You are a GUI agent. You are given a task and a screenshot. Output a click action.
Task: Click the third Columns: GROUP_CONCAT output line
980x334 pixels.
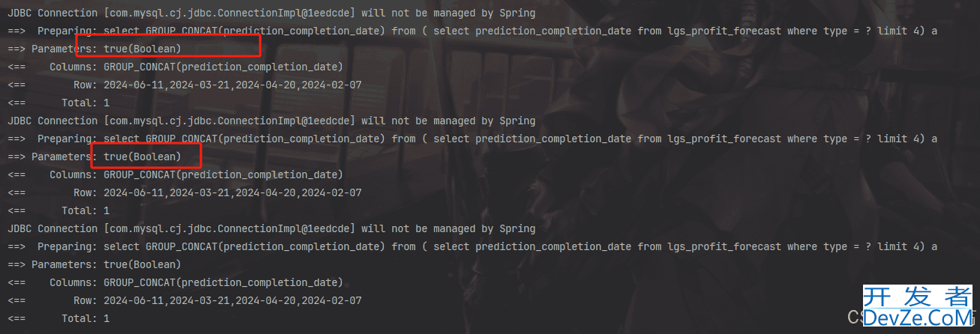pyautogui.click(x=175, y=282)
